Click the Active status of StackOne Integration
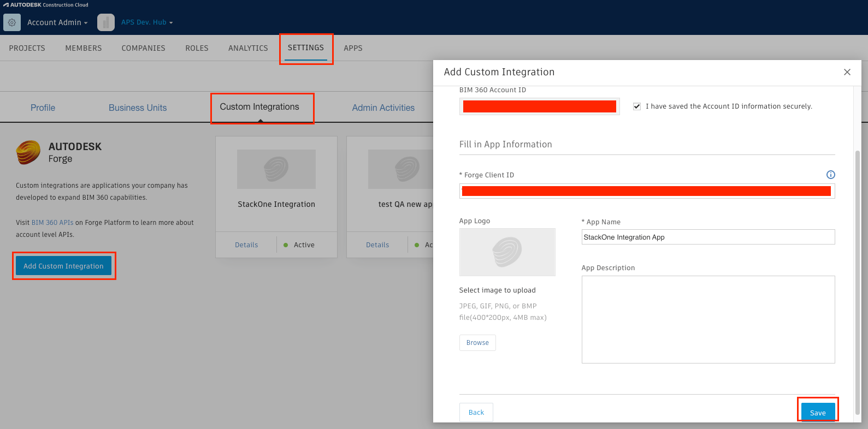The image size is (868, 429). 299,245
